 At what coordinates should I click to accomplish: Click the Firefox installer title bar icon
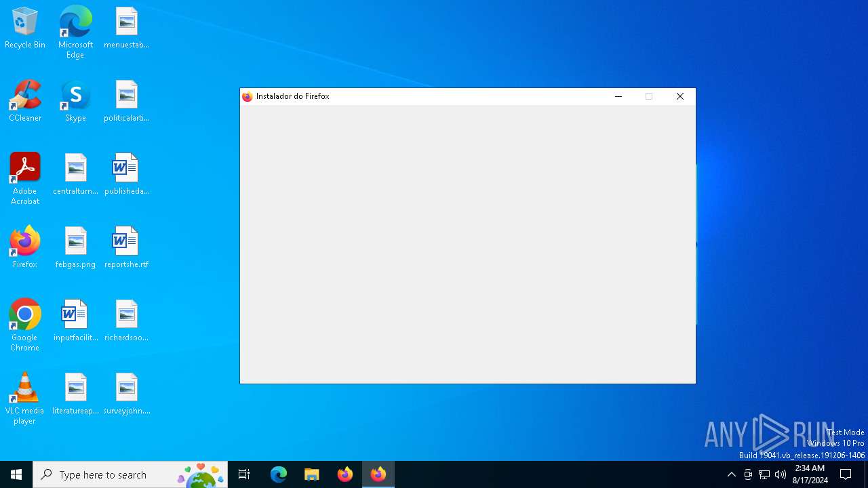click(248, 96)
